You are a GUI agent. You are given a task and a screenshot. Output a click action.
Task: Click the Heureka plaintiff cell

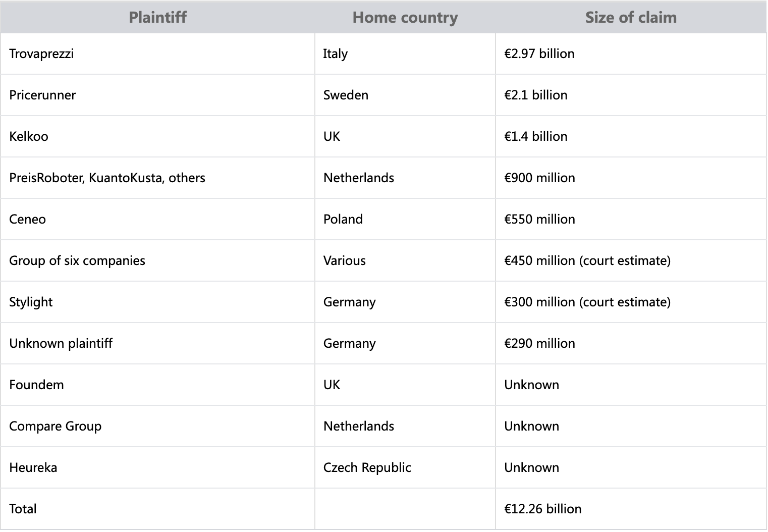tap(157, 468)
